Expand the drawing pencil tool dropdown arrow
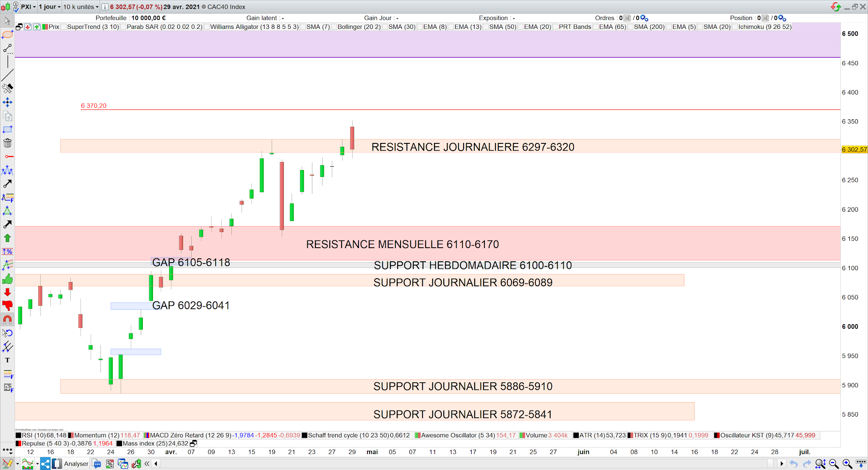This screenshot has width=868, height=470. [17, 464]
